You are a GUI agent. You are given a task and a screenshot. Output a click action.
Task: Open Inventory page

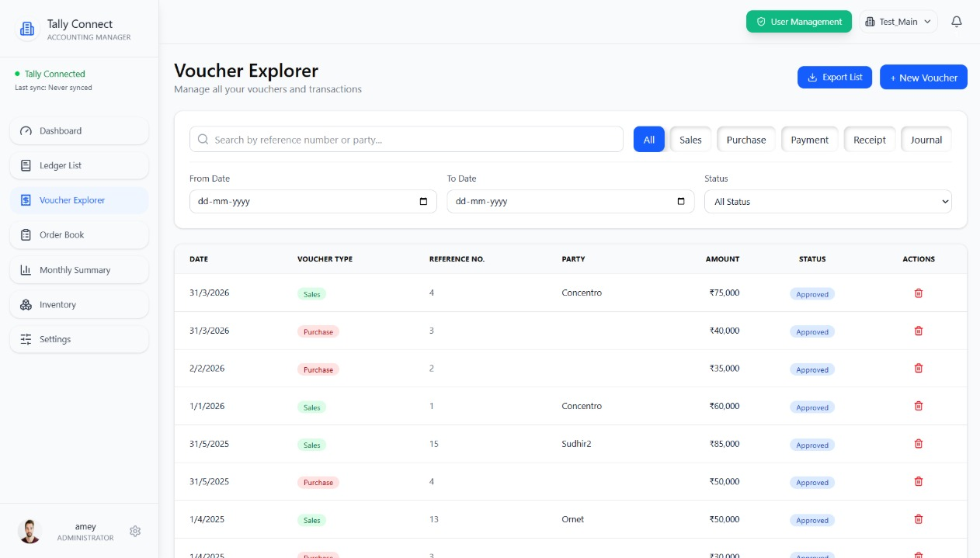click(79, 305)
